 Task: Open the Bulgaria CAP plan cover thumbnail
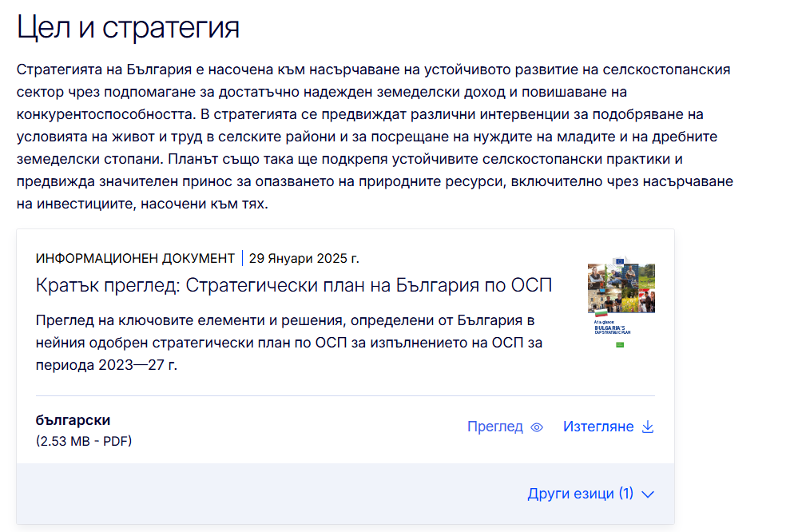tap(621, 303)
